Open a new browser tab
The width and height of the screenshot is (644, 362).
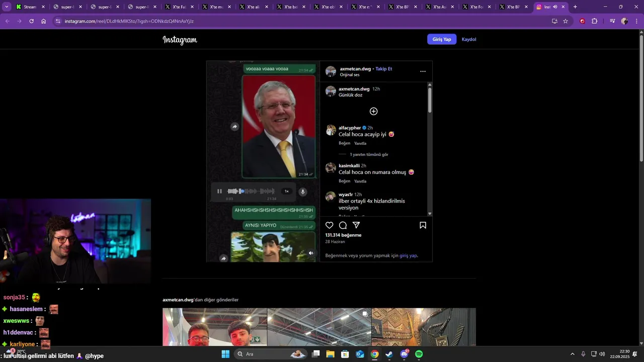[x=575, y=7]
